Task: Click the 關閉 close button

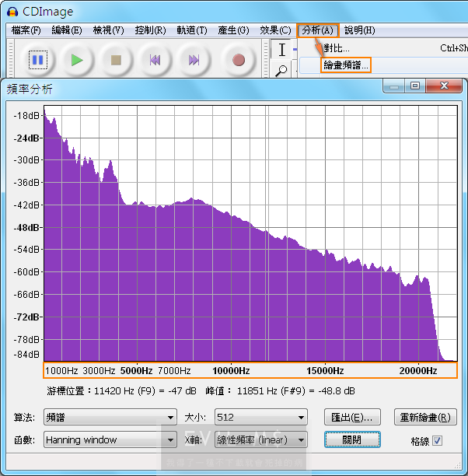Action: pos(352,440)
